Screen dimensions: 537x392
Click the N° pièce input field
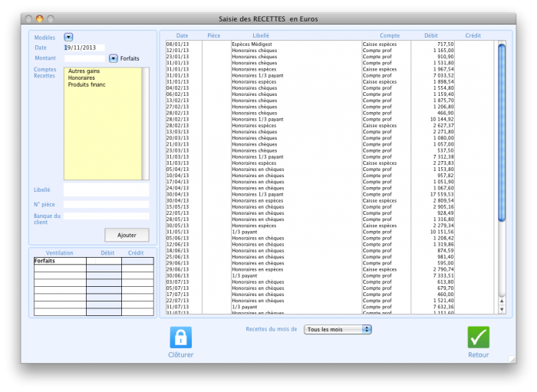107,204
